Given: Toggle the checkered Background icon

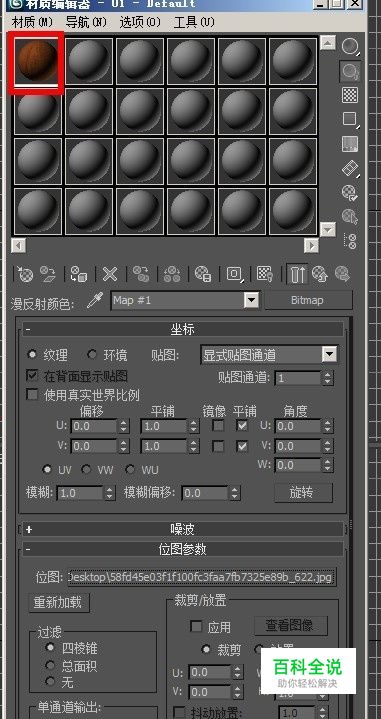Looking at the screenshot, I should 350,95.
